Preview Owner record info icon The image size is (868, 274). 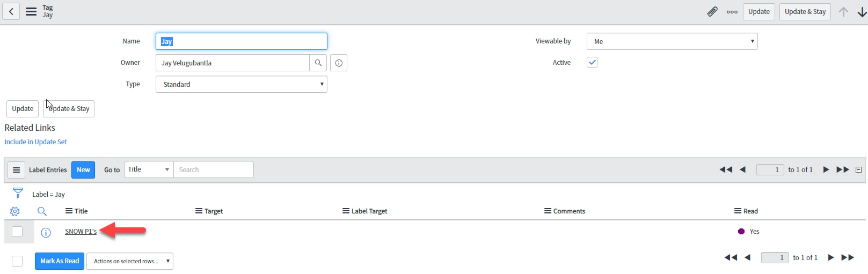click(x=339, y=63)
